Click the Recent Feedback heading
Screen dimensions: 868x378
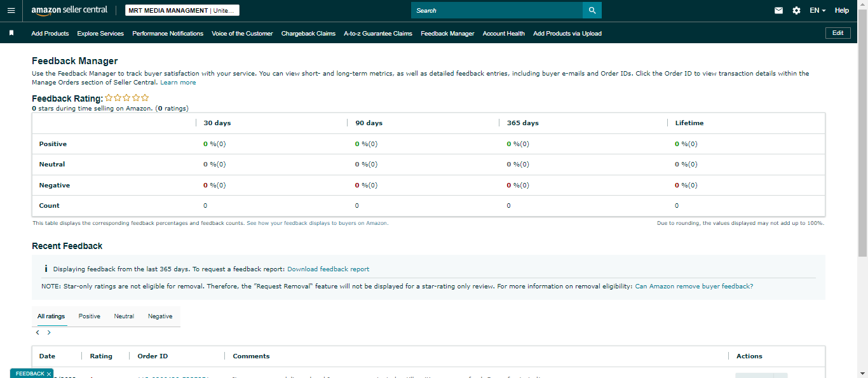[x=67, y=246]
